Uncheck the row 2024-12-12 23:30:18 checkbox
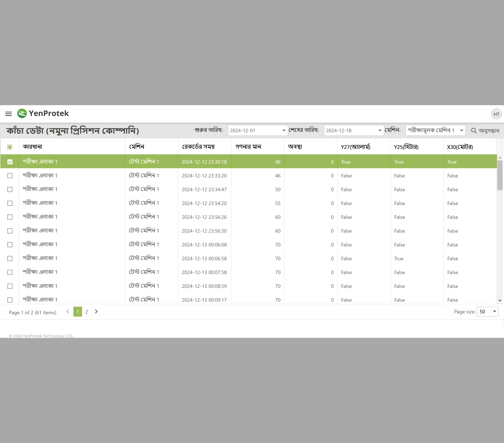Image resolution: width=504 pixels, height=443 pixels. pyautogui.click(x=10, y=162)
